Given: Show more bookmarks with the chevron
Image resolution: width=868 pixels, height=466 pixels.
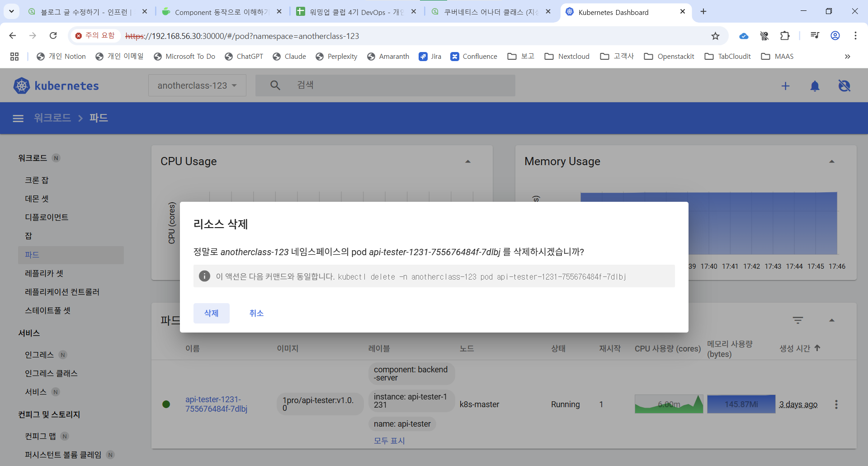Looking at the screenshot, I should pyautogui.click(x=847, y=57).
